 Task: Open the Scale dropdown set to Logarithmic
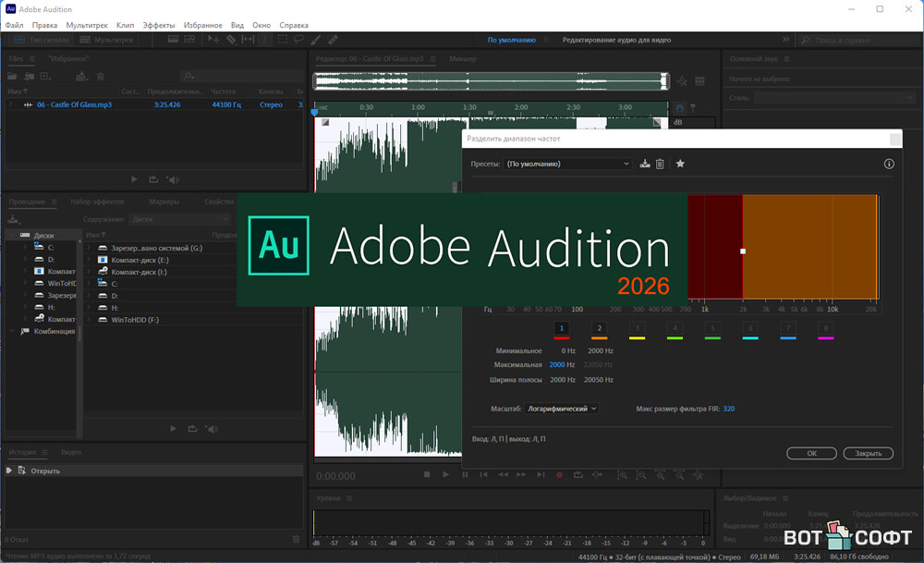[564, 408]
